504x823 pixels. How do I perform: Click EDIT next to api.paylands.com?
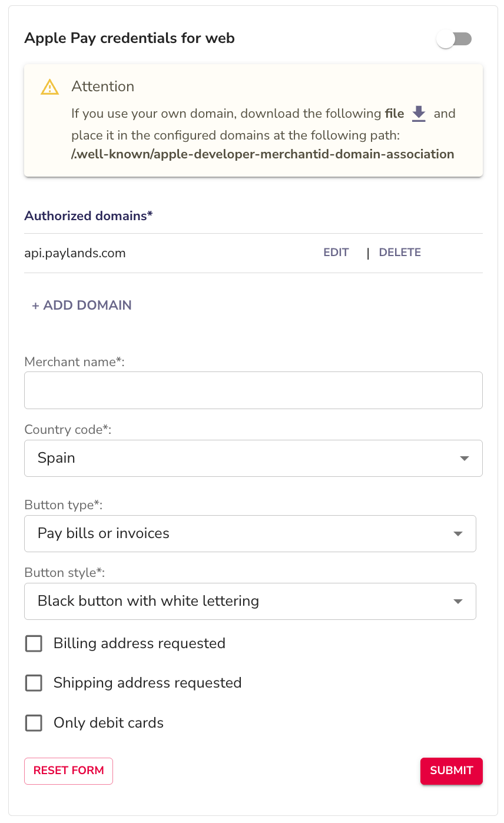(336, 252)
